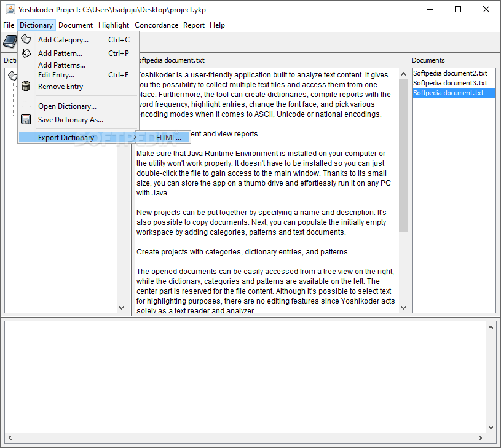
Task: Click bottom pane scroll up arrow
Action: point(491,327)
